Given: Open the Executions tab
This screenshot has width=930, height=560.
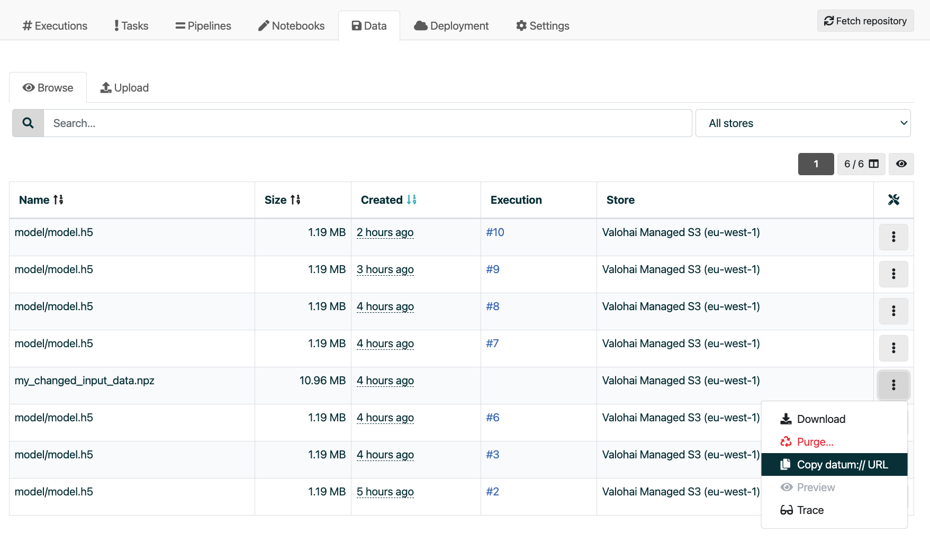Looking at the screenshot, I should tap(55, 26).
